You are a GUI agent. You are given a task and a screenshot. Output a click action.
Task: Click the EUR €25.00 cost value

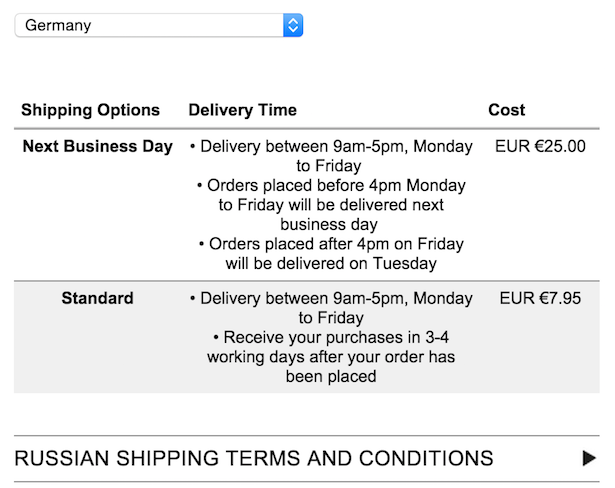pyautogui.click(x=540, y=146)
